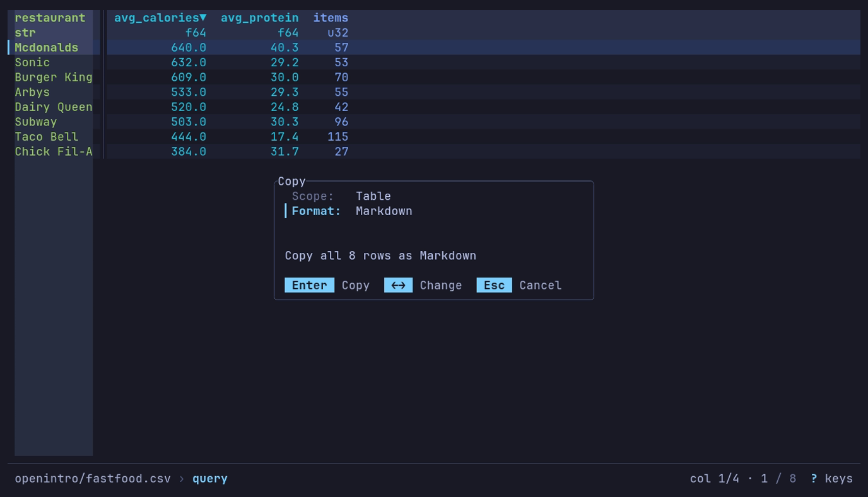Click the openintro/fastfood.csv breadcrumb

(x=93, y=479)
